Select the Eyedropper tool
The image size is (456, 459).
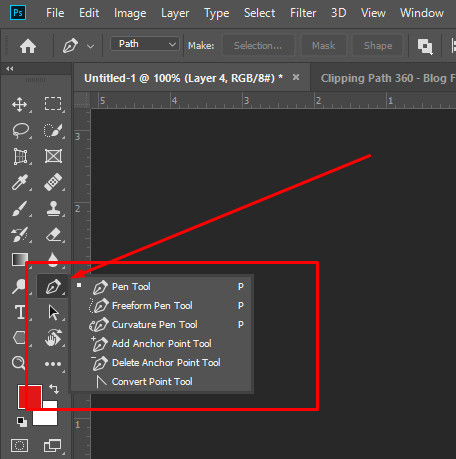click(x=20, y=182)
